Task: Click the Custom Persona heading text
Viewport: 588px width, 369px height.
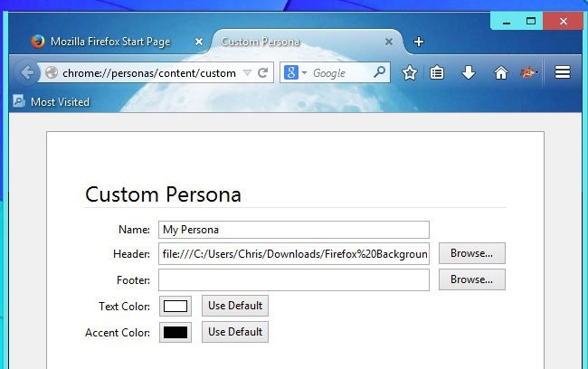Action: [x=163, y=194]
